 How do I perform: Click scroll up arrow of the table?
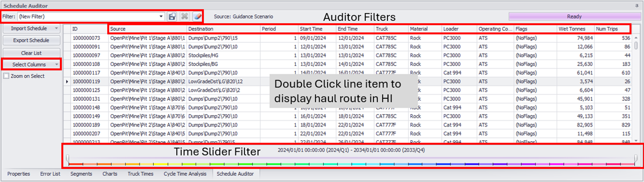pos(636,38)
